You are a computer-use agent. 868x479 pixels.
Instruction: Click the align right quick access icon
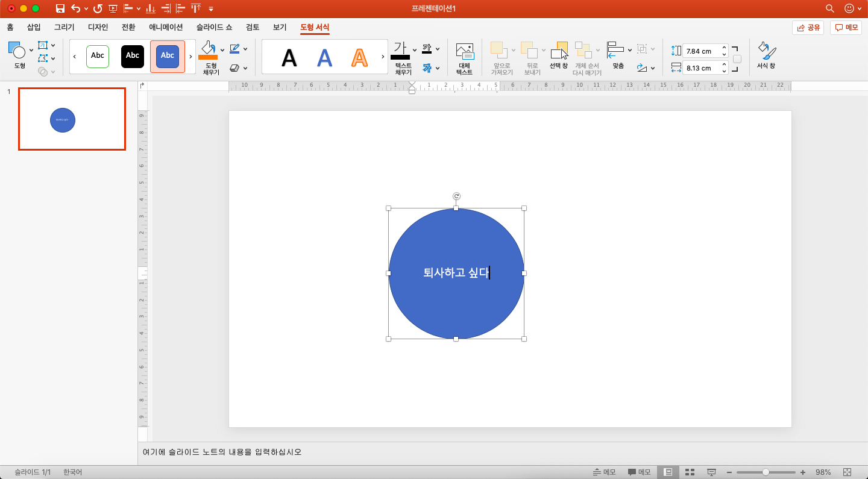point(166,8)
